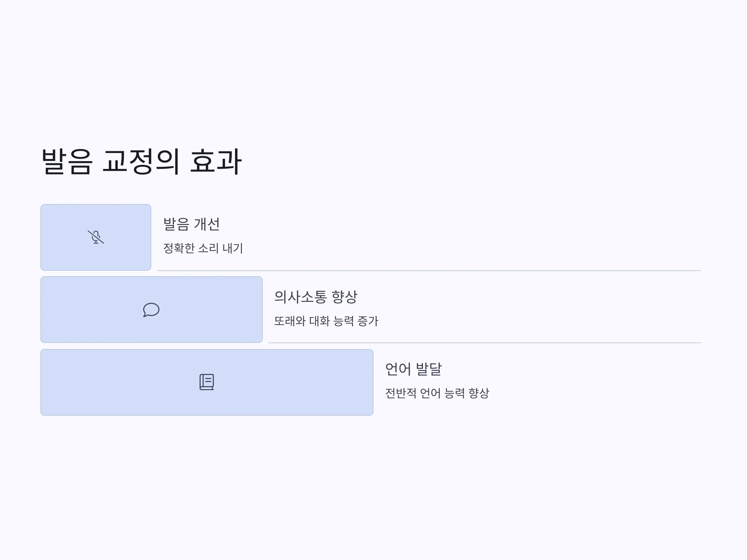The image size is (747, 560).
Task: Select the heading 발음 개선
Action: tap(191, 224)
